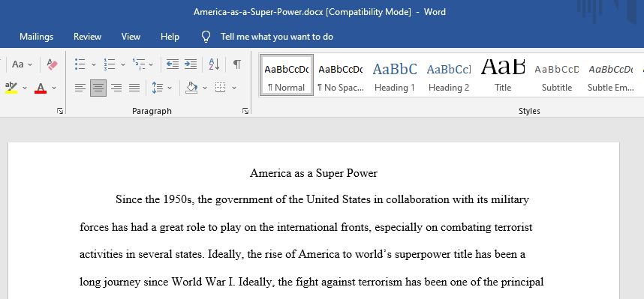This screenshot has height=299, width=644.
Task: Apply the yellow text highlight color
Action: [11, 88]
